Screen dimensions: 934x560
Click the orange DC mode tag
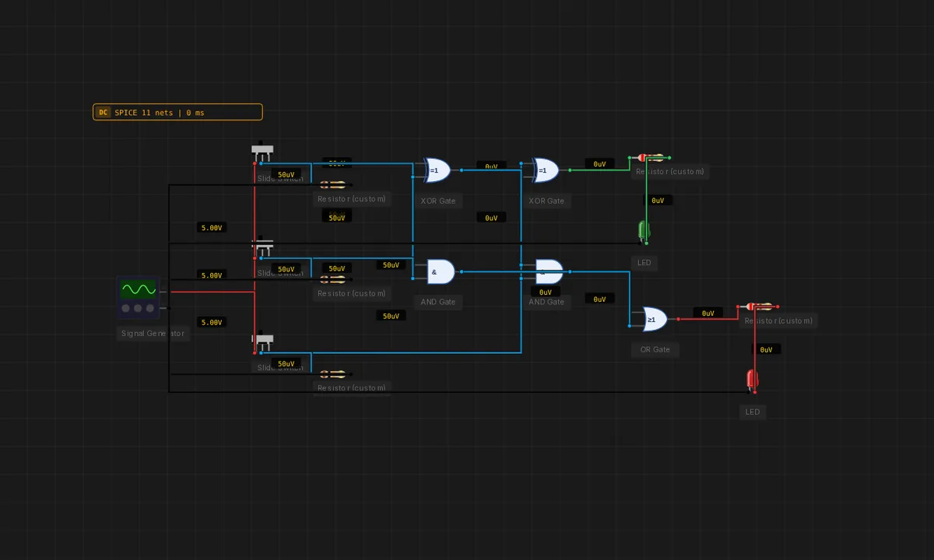(x=103, y=113)
